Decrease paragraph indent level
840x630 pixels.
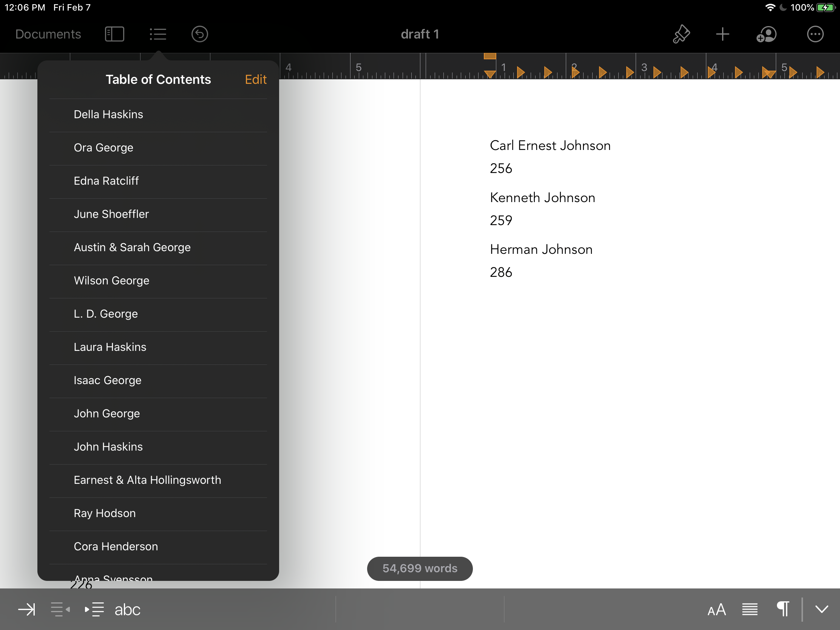60,610
